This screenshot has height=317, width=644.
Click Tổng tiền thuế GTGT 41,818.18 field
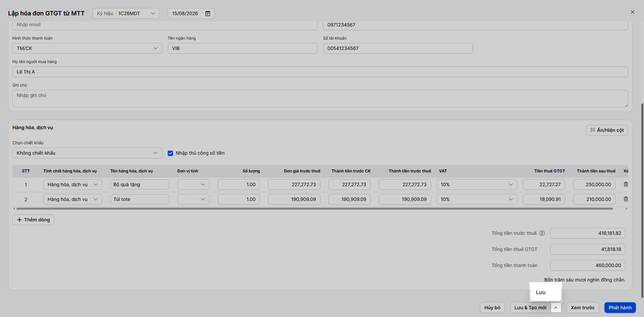(x=588, y=249)
